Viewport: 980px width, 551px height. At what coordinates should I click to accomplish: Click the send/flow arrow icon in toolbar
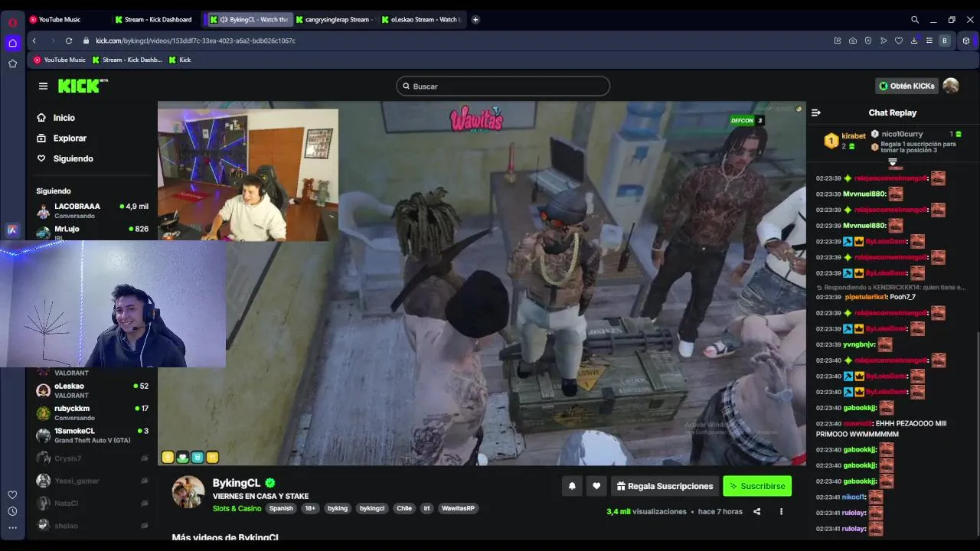[884, 41]
